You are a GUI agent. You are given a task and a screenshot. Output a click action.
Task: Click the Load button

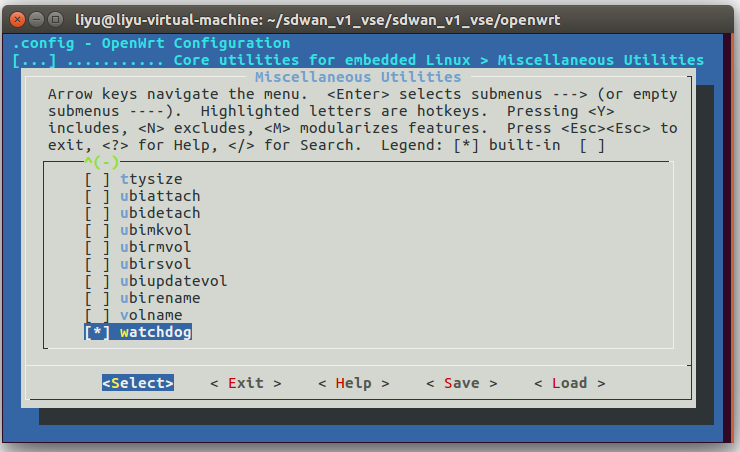pyautogui.click(x=570, y=383)
